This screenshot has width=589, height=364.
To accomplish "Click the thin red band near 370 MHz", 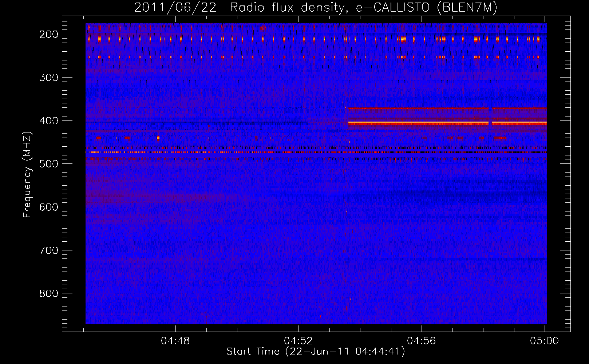I will 447,108.
